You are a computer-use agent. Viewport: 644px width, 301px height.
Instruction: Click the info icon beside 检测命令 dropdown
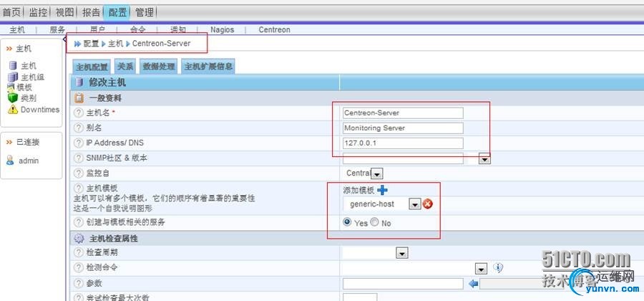[498, 268]
